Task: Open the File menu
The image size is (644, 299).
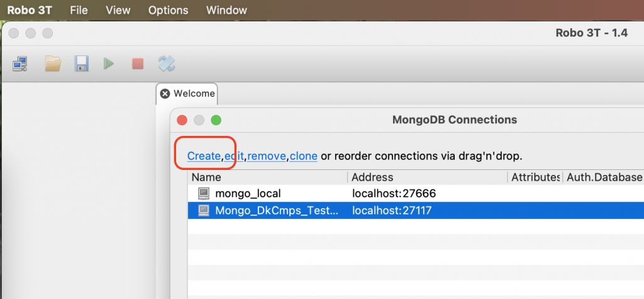Action: (79, 10)
